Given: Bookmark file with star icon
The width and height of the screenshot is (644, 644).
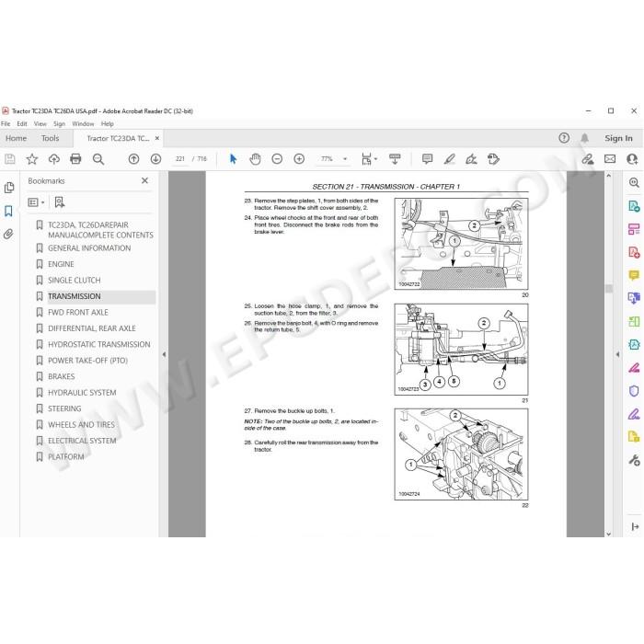Looking at the screenshot, I should [x=31, y=159].
